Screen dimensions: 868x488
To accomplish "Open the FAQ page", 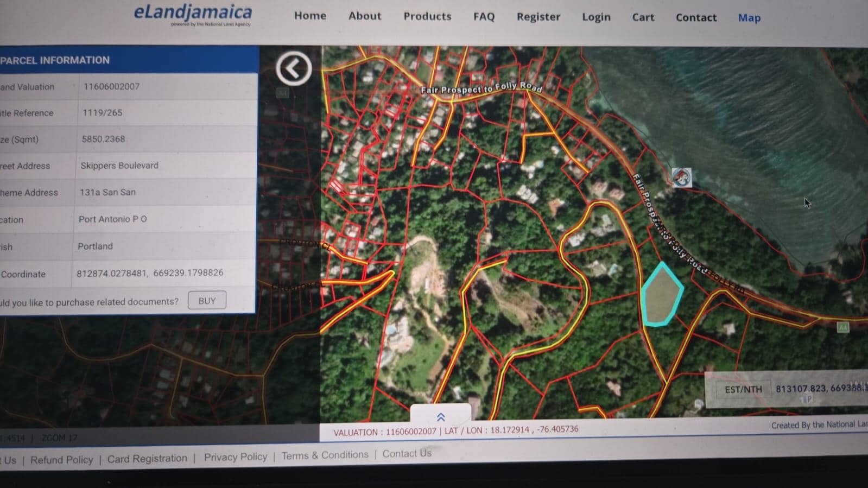I will point(484,17).
